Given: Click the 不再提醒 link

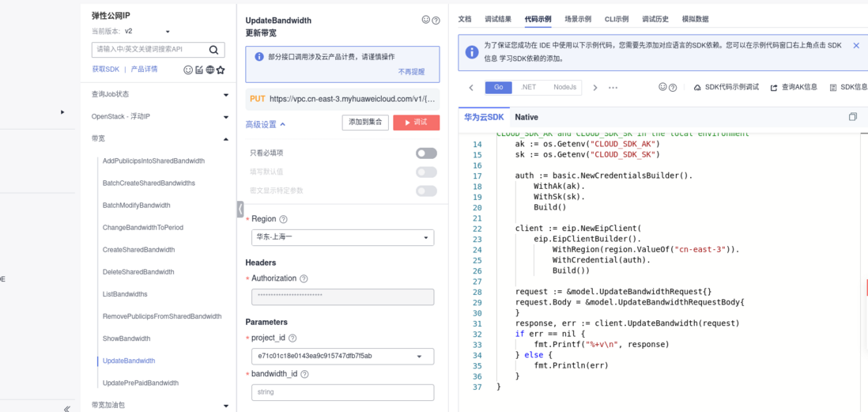Looking at the screenshot, I should [x=411, y=72].
